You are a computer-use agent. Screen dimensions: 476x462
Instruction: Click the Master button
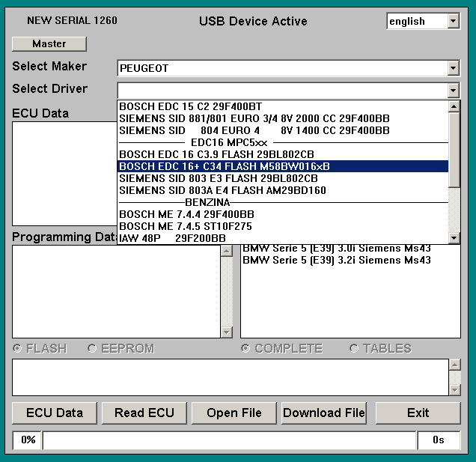49,43
